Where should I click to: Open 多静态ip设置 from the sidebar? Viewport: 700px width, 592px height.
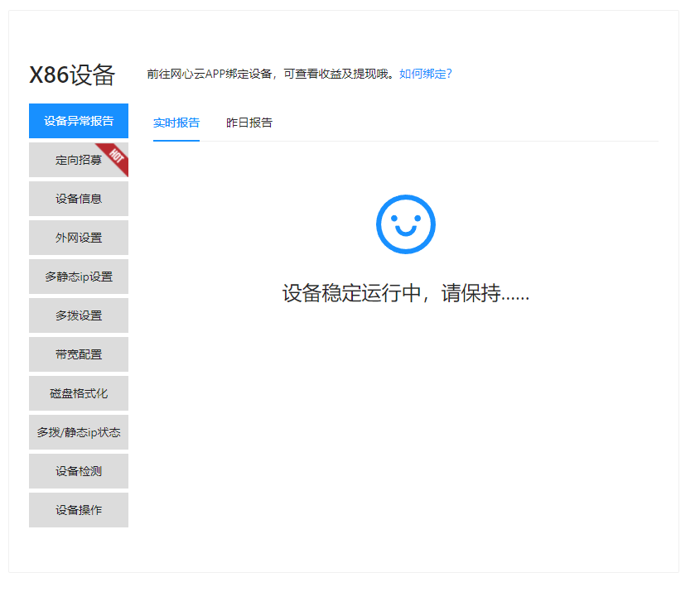coord(79,277)
